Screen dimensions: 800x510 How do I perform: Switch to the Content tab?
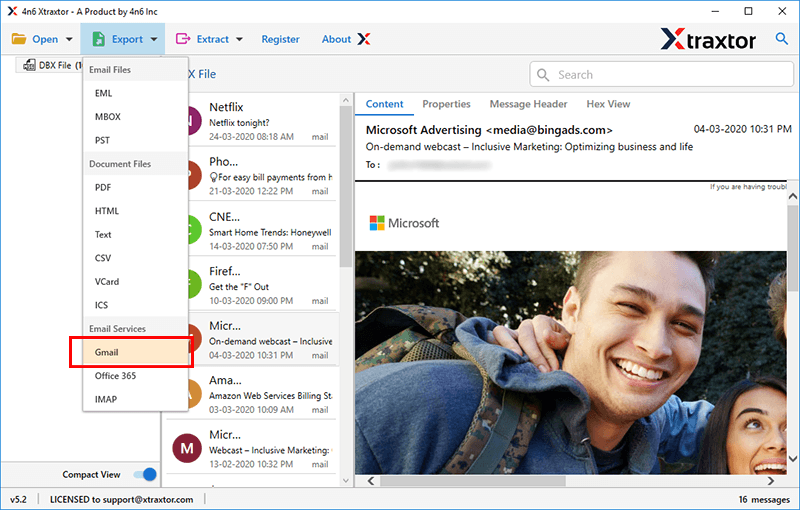tap(384, 104)
